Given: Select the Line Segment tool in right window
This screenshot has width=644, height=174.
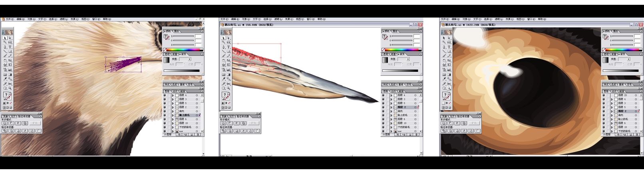Looking at the screenshot, I should pos(444,51).
